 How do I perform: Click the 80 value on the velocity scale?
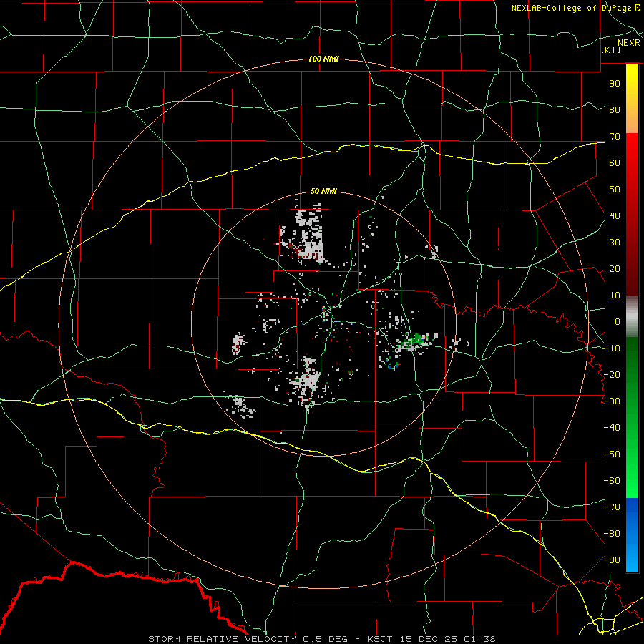615,109
